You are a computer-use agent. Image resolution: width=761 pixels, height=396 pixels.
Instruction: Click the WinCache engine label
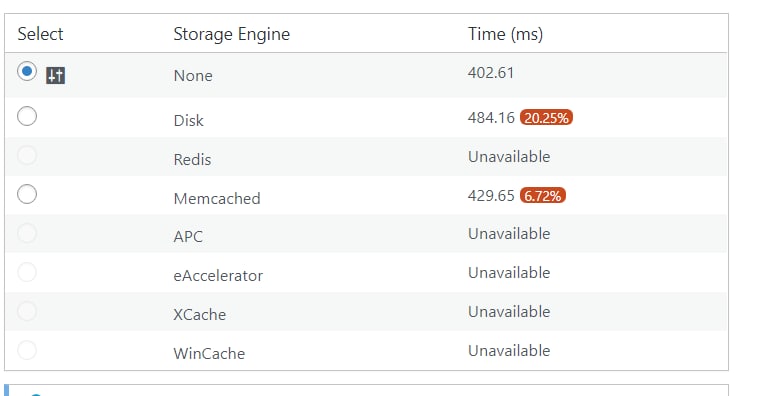tap(209, 353)
